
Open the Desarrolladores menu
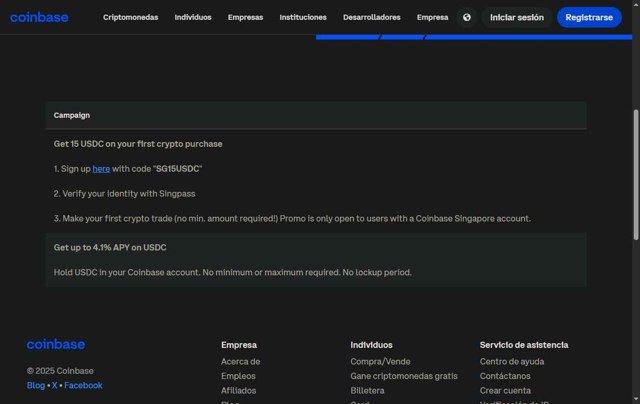tap(372, 18)
